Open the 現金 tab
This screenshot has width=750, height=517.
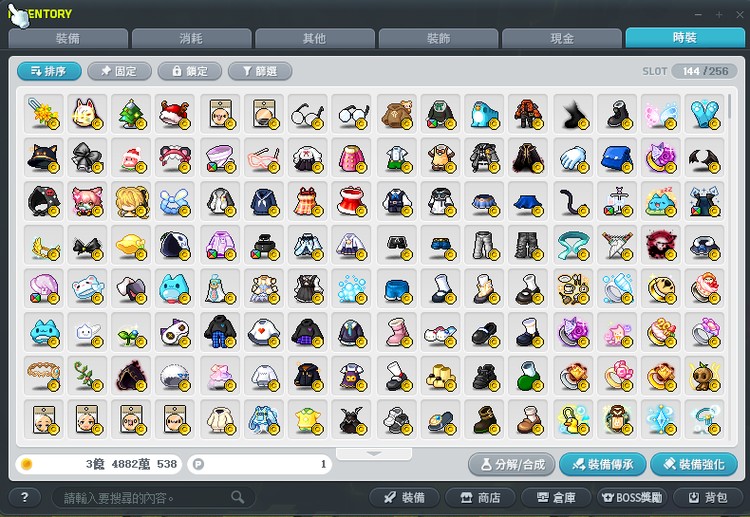[562, 38]
